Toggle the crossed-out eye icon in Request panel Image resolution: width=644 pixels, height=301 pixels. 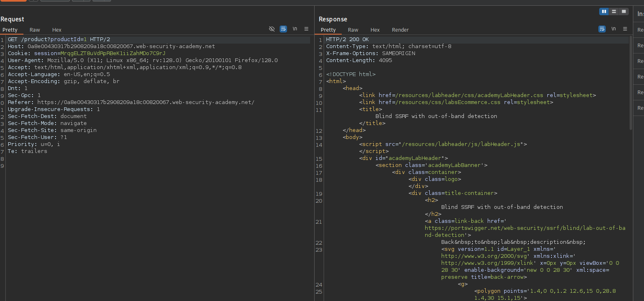point(271,29)
